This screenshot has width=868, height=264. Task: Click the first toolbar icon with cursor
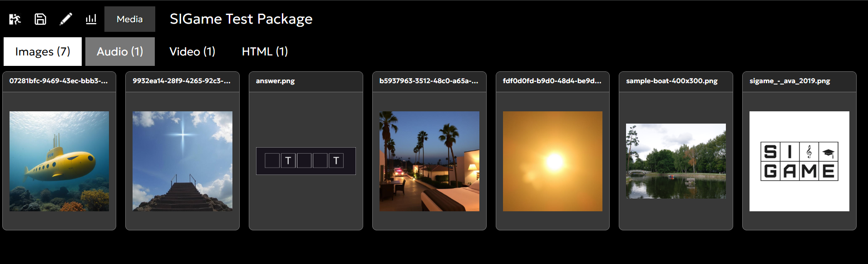pos(15,19)
